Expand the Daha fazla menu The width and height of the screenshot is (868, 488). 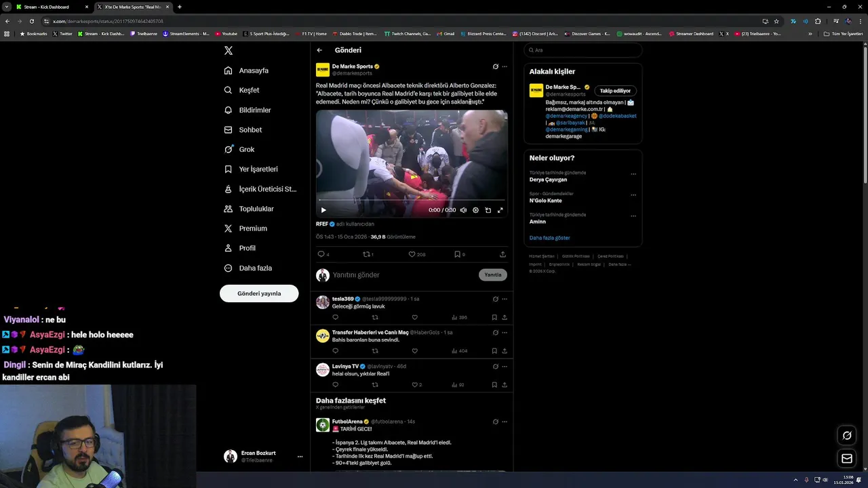[248, 268]
